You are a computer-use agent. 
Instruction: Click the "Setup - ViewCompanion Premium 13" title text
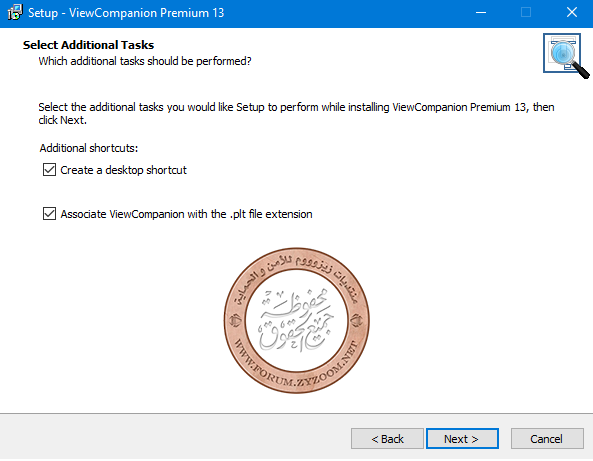tap(126, 13)
